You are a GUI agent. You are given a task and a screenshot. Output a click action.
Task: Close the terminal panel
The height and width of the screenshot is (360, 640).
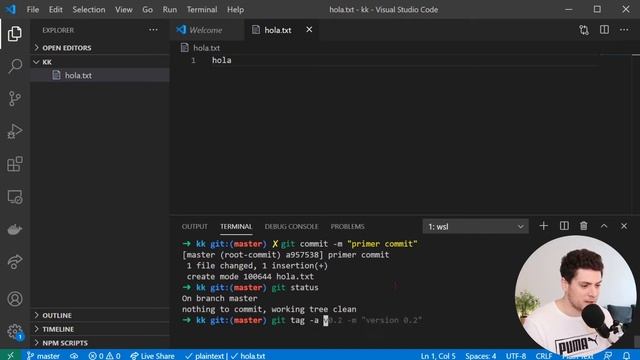click(x=624, y=226)
